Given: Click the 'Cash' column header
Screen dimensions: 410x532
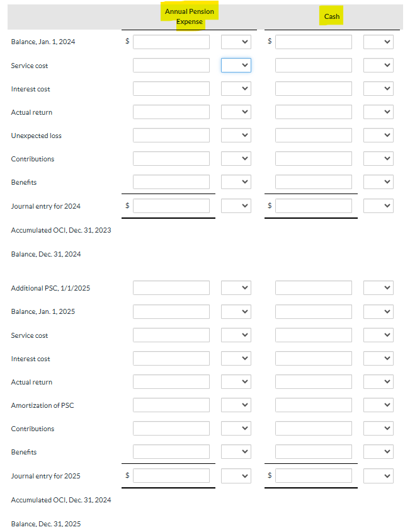Looking at the screenshot, I should tap(332, 16).
